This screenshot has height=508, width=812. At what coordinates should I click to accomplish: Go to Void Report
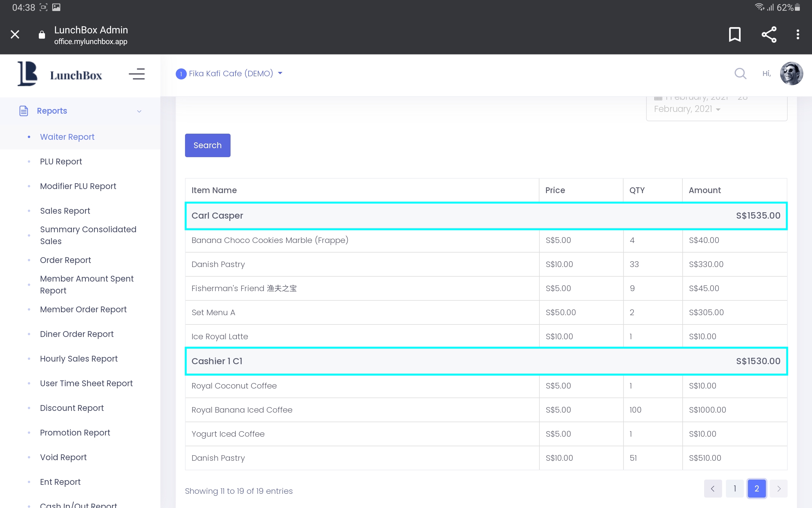tap(63, 457)
